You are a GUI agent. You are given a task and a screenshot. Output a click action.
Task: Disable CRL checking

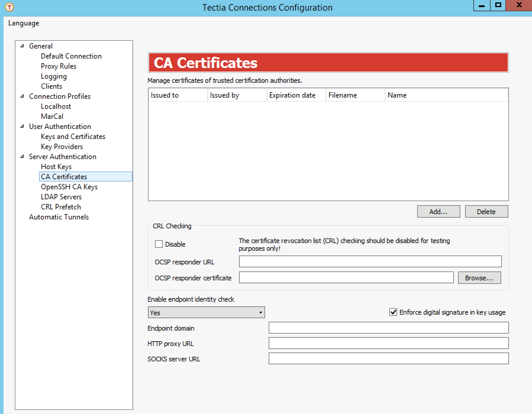coord(159,244)
